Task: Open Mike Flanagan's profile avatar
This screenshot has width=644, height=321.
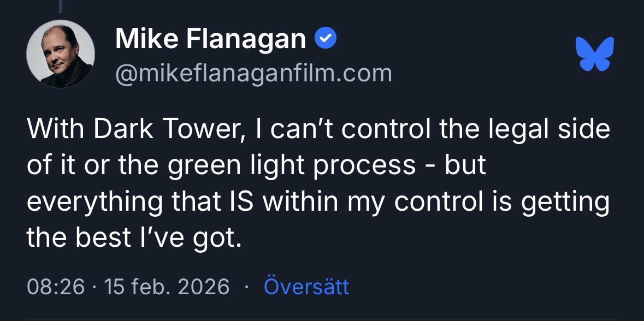Action: tap(61, 54)
